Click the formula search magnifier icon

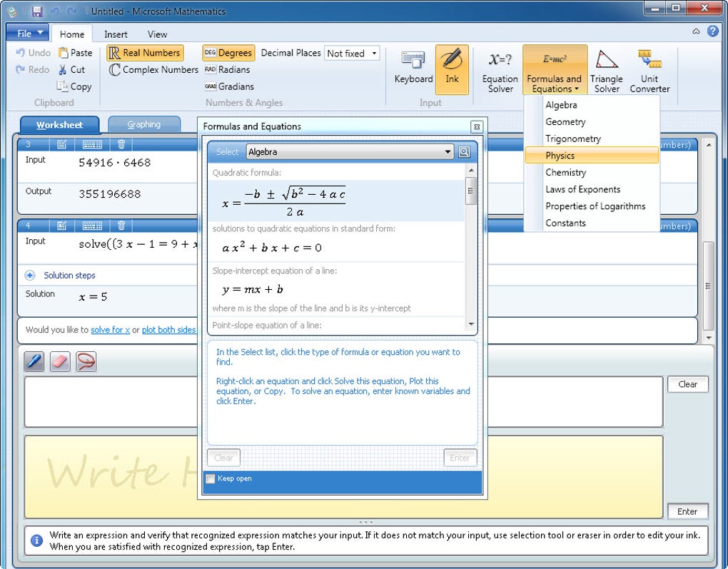point(464,152)
